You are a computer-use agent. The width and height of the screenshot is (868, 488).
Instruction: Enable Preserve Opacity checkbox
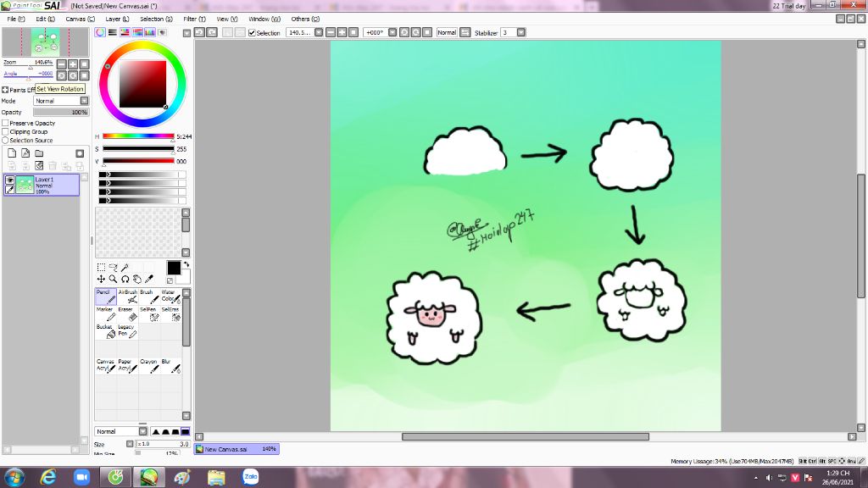point(6,123)
